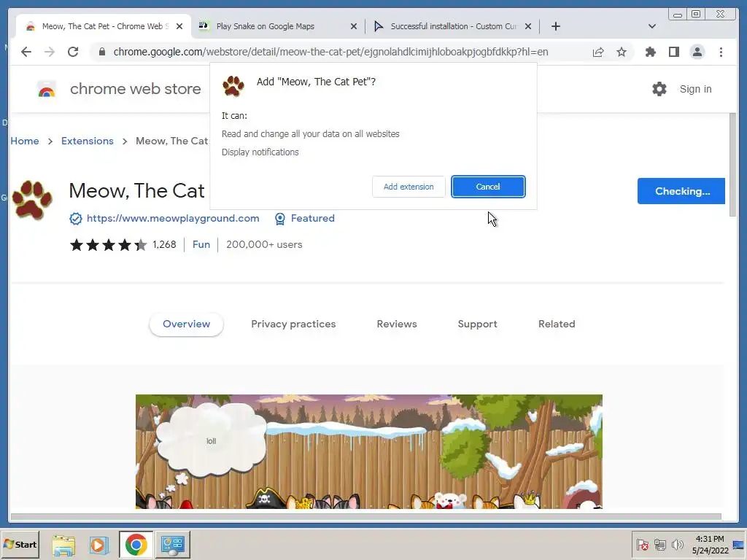This screenshot has height=560, width=747.
Task: Open the meowplayground.com website link
Action: (x=173, y=218)
